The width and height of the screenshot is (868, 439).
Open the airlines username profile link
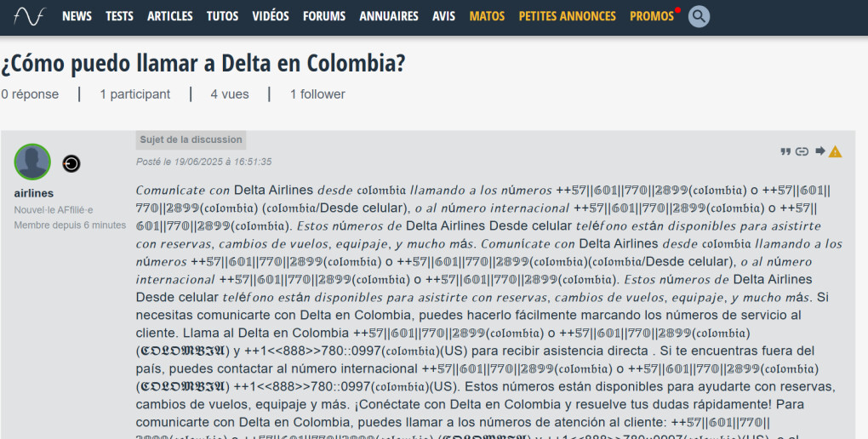tap(34, 193)
